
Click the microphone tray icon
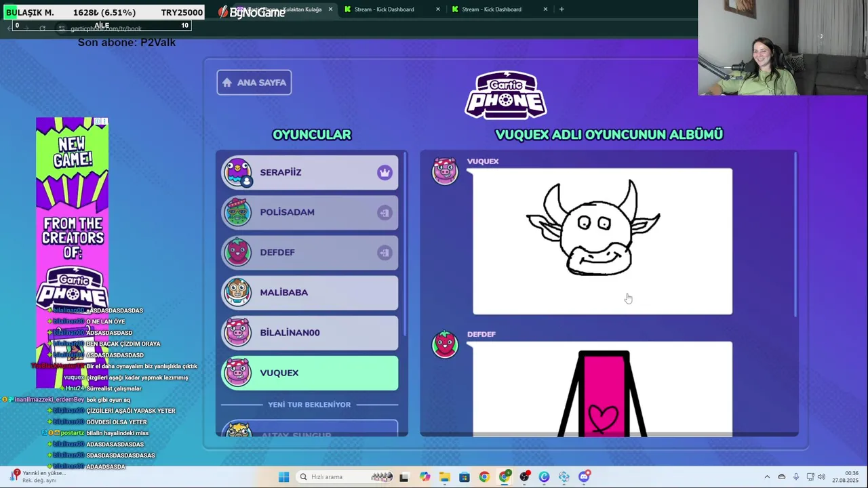coord(795,477)
